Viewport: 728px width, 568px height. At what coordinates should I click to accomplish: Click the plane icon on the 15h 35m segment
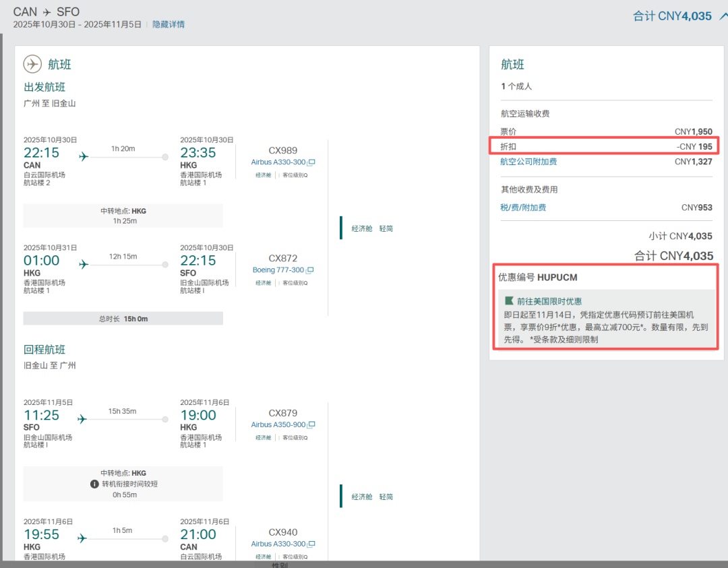tap(84, 419)
